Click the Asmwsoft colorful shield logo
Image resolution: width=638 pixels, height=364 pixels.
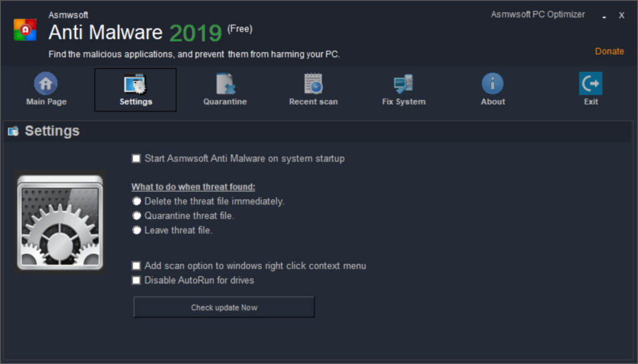pyautogui.click(x=25, y=30)
